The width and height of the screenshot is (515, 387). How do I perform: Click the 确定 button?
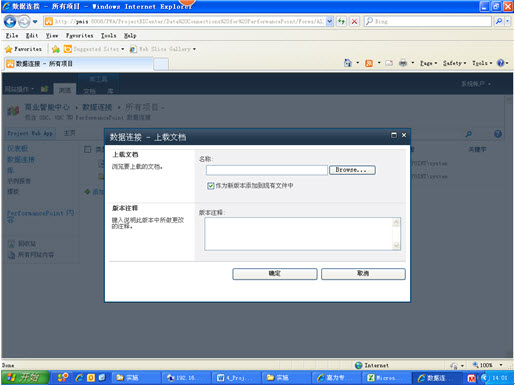pyautogui.click(x=275, y=274)
